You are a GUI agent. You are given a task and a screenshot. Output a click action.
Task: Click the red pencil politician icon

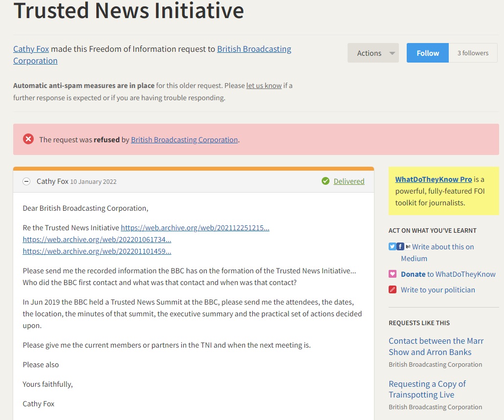tap(393, 289)
